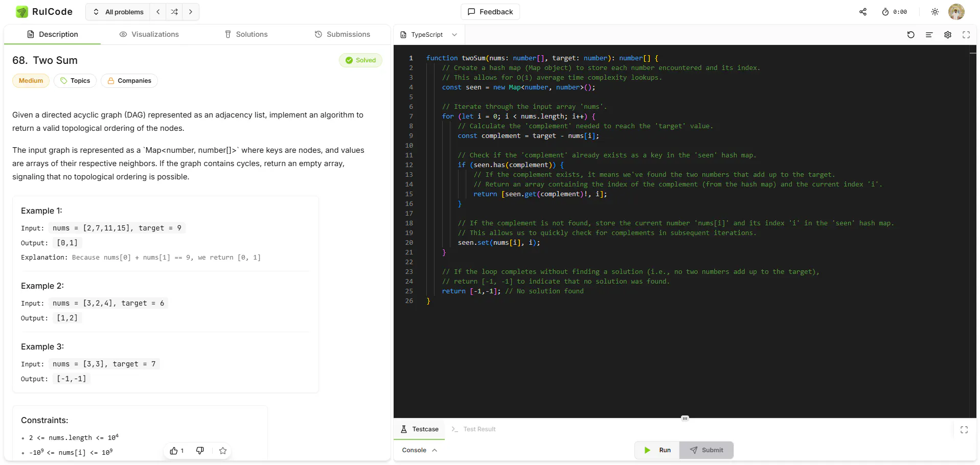Click the Feedback button
This screenshot has width=980, height=465.
(x=490, y=12)
